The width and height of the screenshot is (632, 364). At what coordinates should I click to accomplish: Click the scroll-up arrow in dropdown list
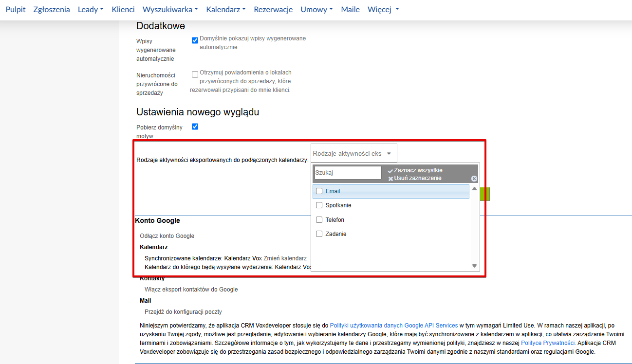[474, 189]
